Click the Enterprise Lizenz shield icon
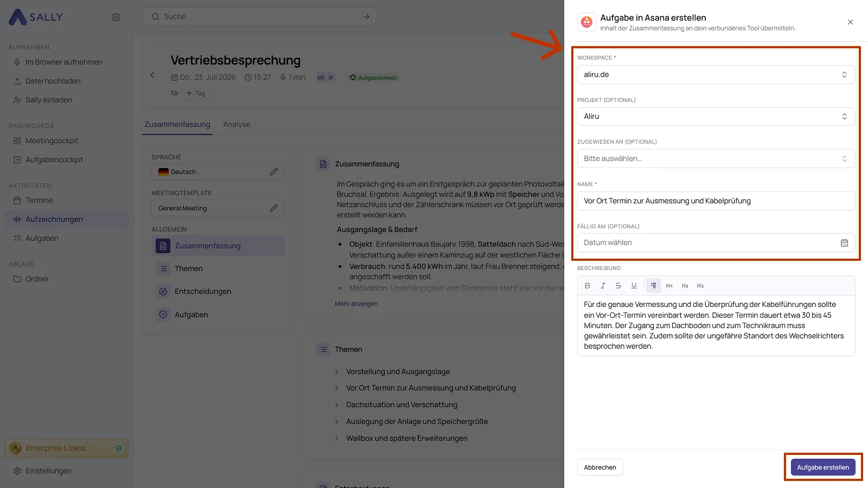 pyautogui.click(x=119, y=448)
